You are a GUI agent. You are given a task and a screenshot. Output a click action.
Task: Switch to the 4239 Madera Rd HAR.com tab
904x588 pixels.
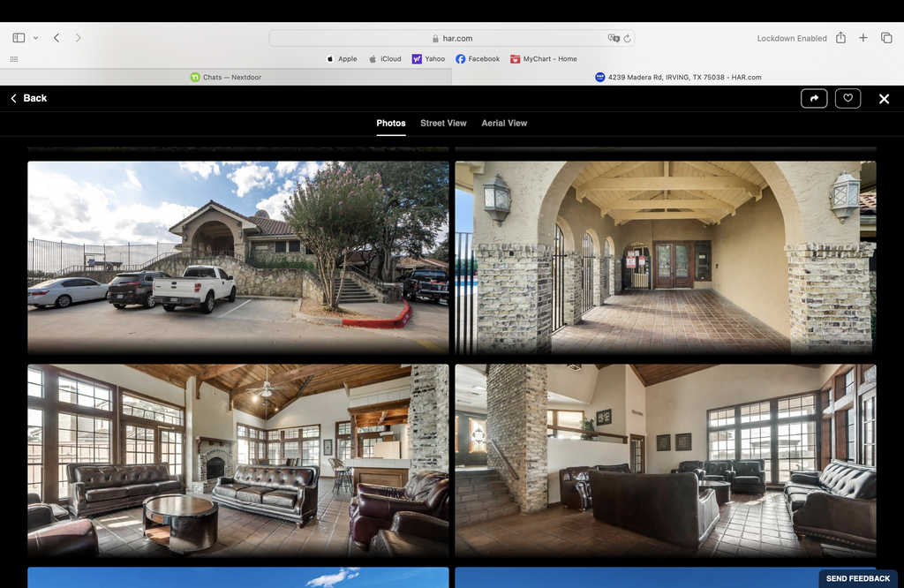pyautogui.click(x=678, y=77)
